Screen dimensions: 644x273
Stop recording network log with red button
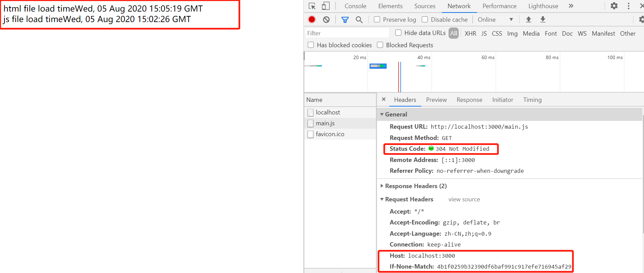pos(312,20)
